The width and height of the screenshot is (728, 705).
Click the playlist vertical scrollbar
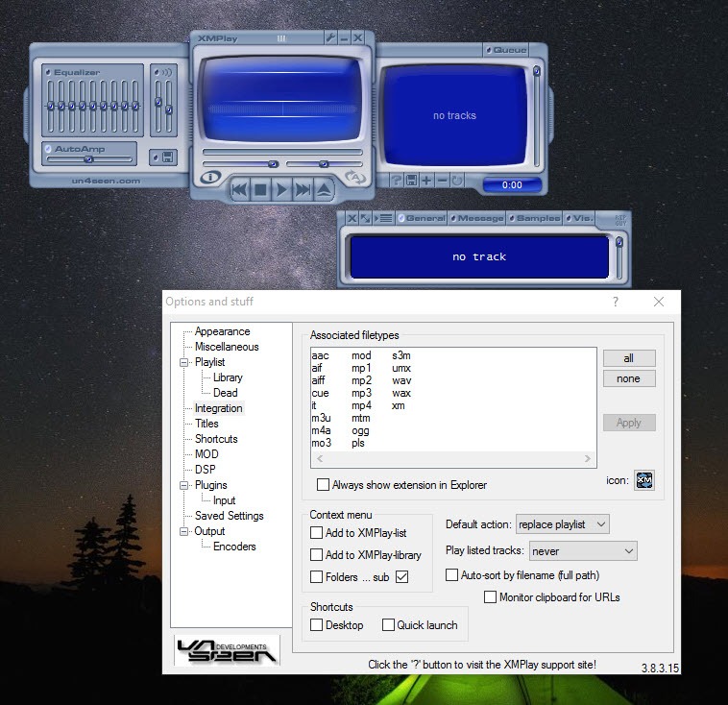(x=537, y=116)
